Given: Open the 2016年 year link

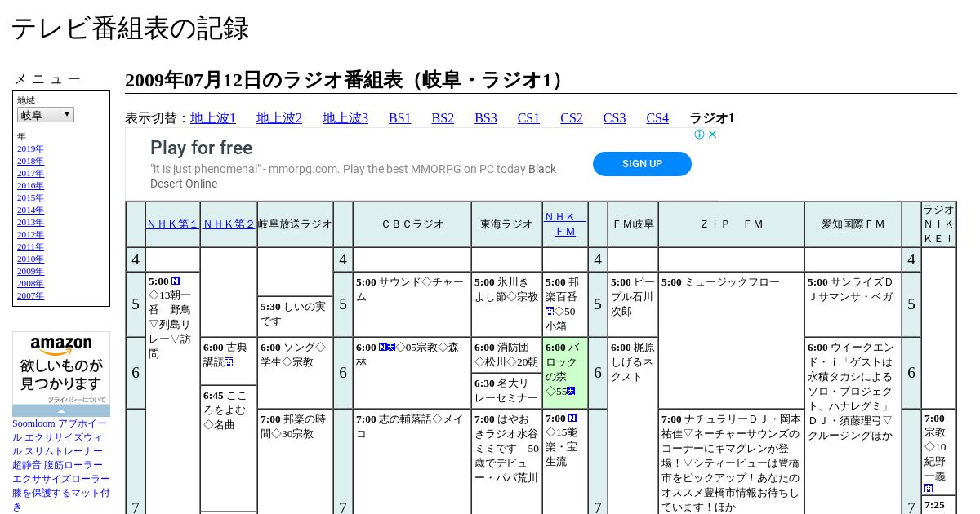Looking at the screenshot, I should point(30,185).
